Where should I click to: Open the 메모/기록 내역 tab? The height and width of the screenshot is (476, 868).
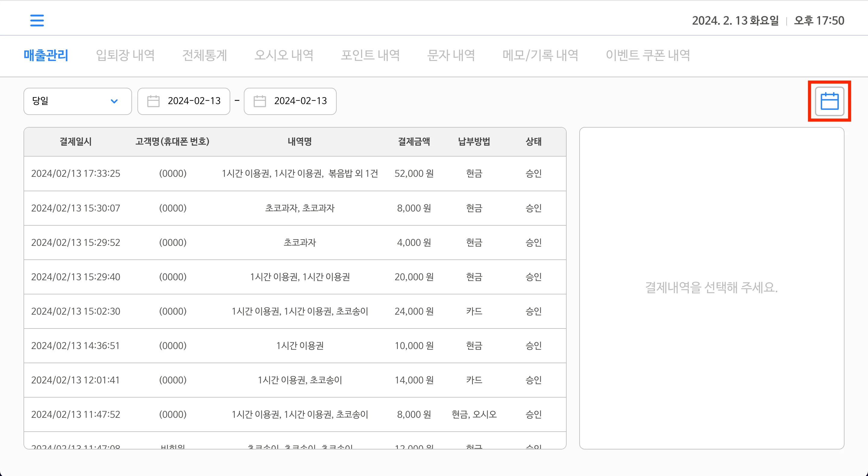click(540, 55)
